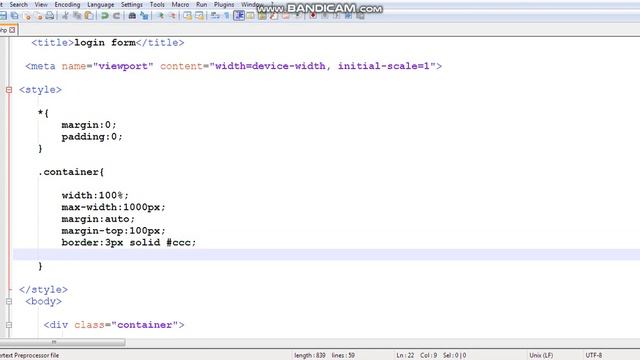Click the closing </style> tag
Screen dimensions: 640x360
pyautogui.click(x=43, y=289)
